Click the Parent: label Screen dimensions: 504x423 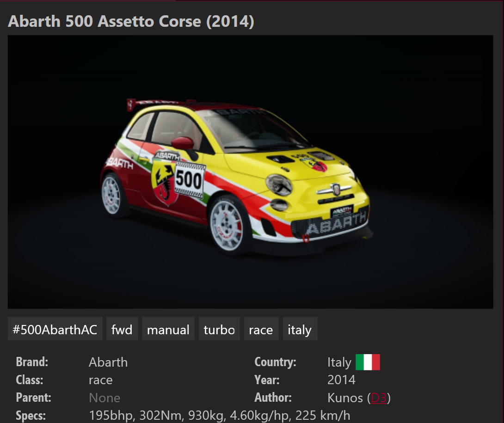33,398
